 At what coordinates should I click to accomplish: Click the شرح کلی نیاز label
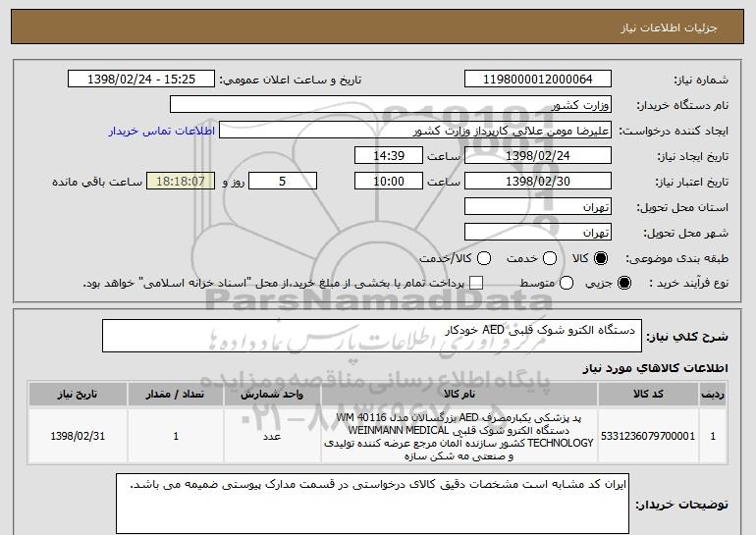tap(687, 337)
